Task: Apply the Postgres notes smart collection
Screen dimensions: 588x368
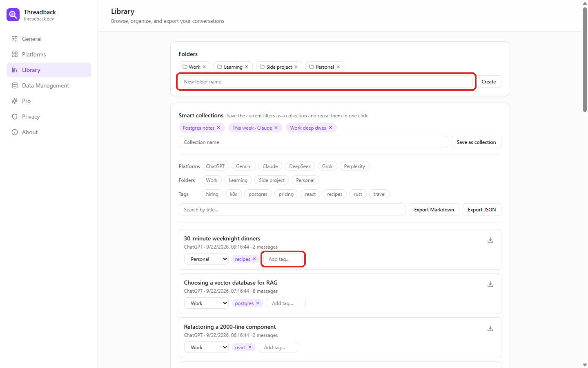Action: click(x=198, y=128)
